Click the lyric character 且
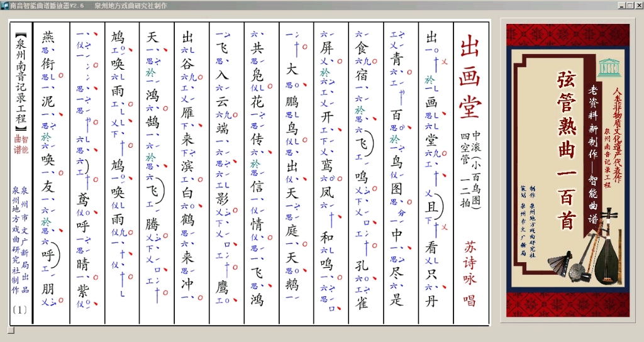Image resolution: width=644 pixels, height=342 pixels. click(x=431, y=206)
